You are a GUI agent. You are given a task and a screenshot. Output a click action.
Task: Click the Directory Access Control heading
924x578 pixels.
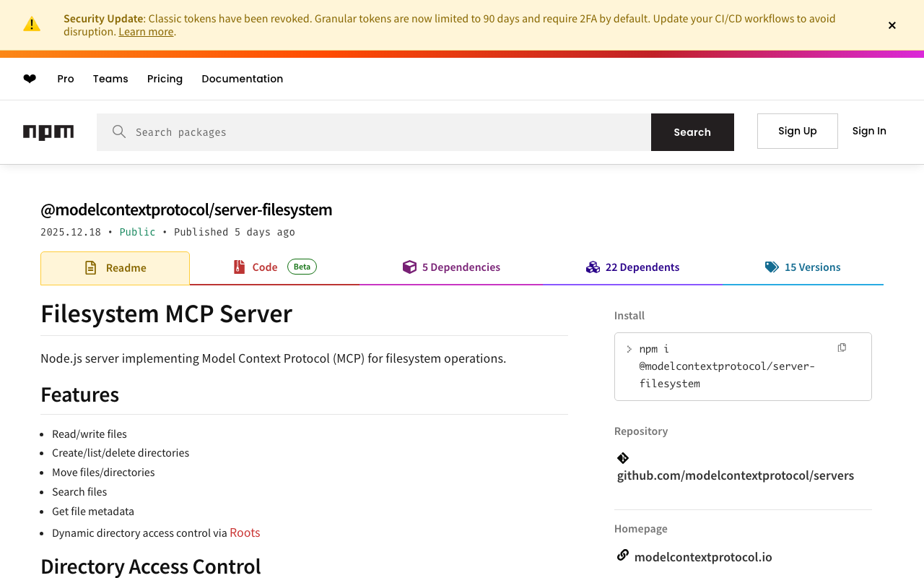coord(150,566)
